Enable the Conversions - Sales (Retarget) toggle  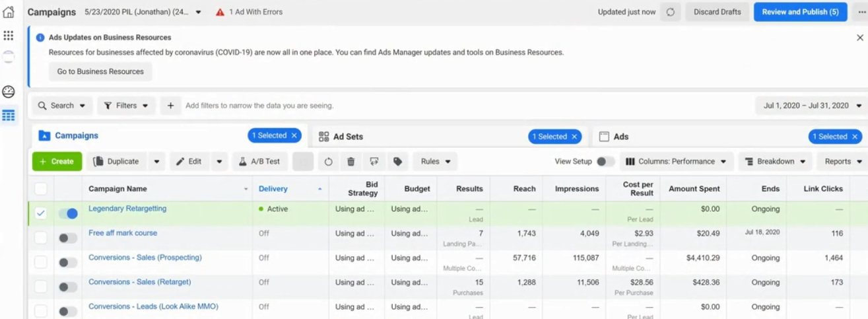tap(68, 287)
